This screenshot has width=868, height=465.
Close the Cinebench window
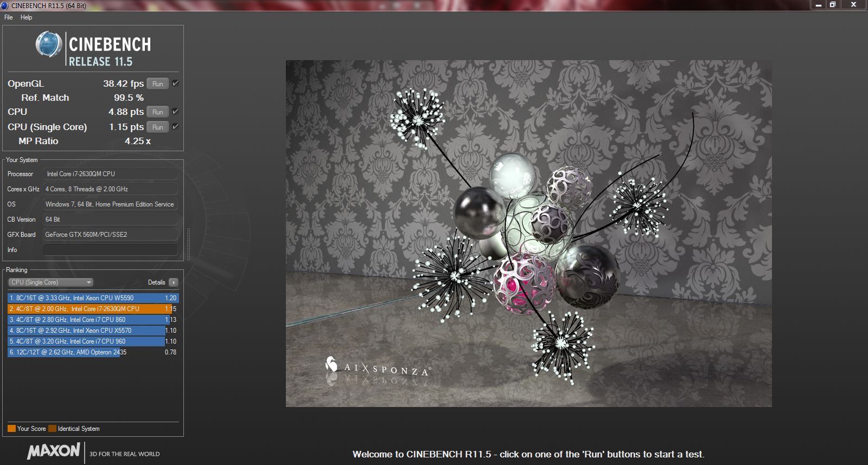pos(853,4)
